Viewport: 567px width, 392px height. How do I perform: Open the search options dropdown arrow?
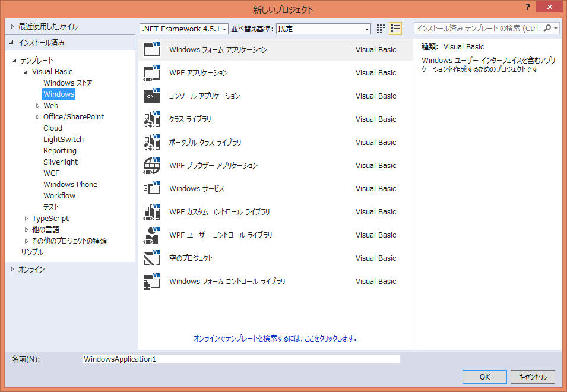[556, 28]
